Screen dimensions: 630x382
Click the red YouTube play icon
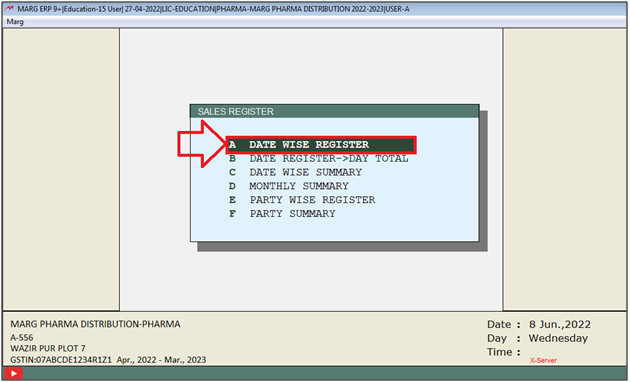point(13,374)
